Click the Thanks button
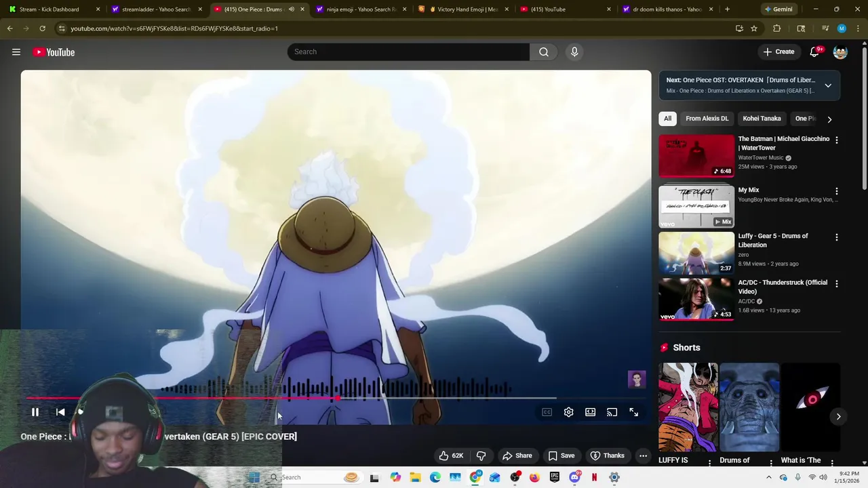Screen dimensions: 868x488 point(608,455)
